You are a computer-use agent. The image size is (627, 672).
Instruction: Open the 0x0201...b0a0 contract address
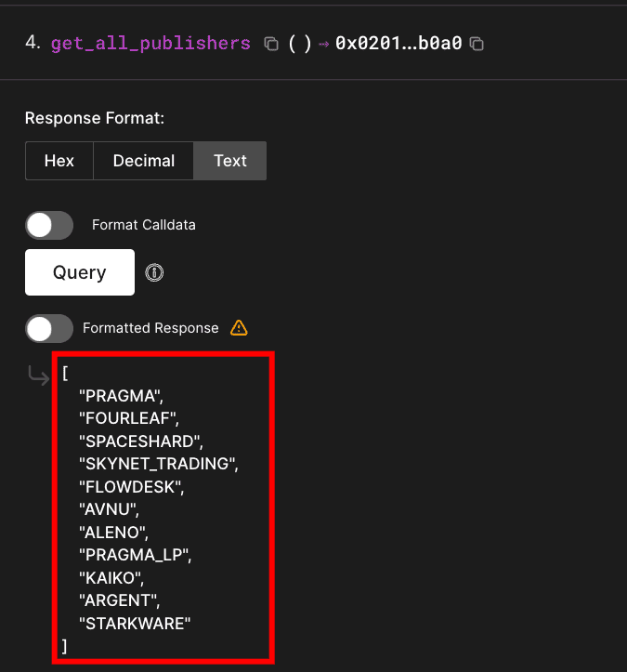point(398,43)
